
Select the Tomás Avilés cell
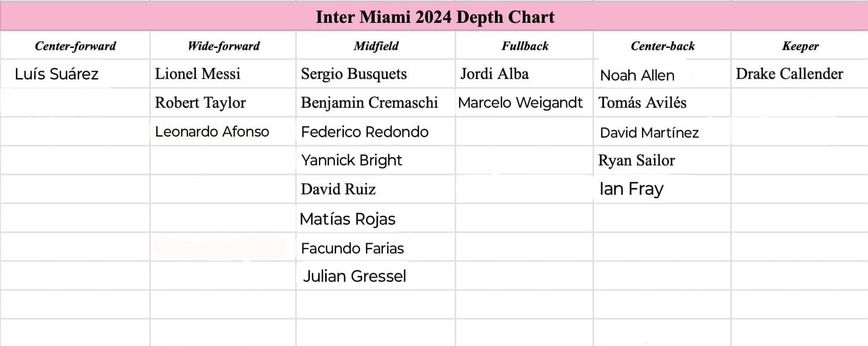coord(662,103)
